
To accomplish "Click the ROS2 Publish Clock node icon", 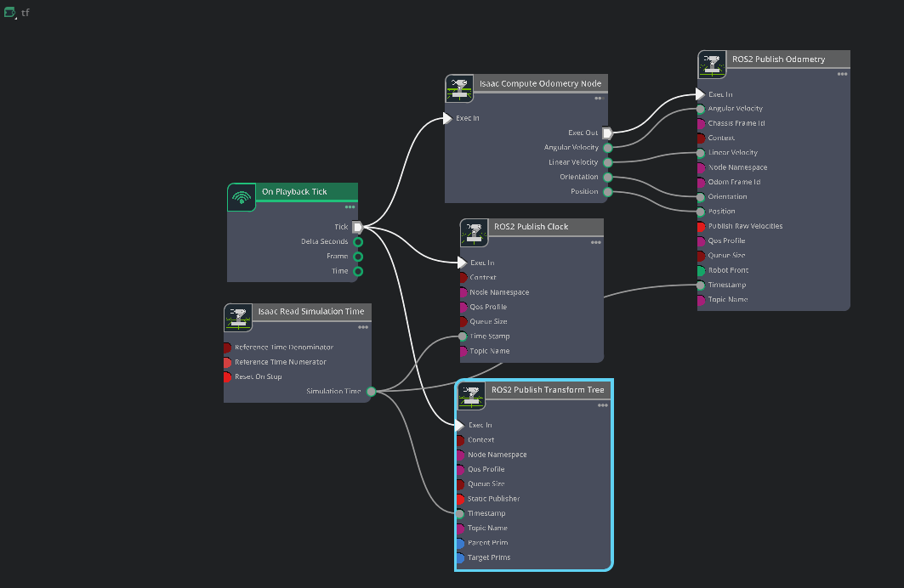I will pyautogui.click(x=474, y=233).
